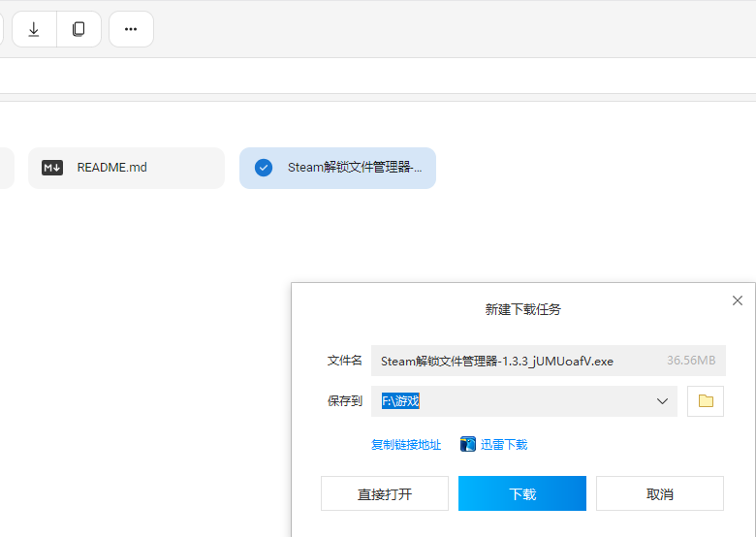Click the download arrow icon in the toolbar

click(34, 29)
